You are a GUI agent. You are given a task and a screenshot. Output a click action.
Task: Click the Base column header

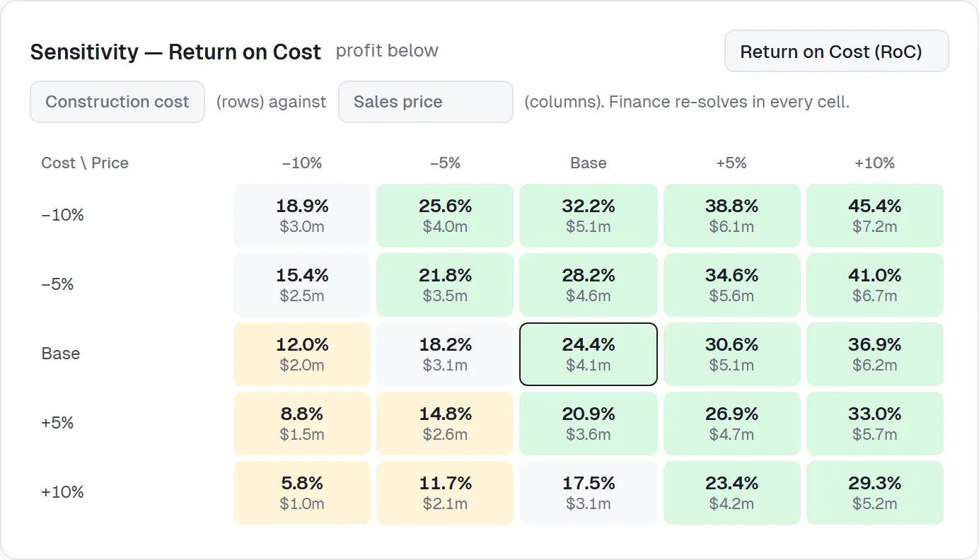pos(589,163)
